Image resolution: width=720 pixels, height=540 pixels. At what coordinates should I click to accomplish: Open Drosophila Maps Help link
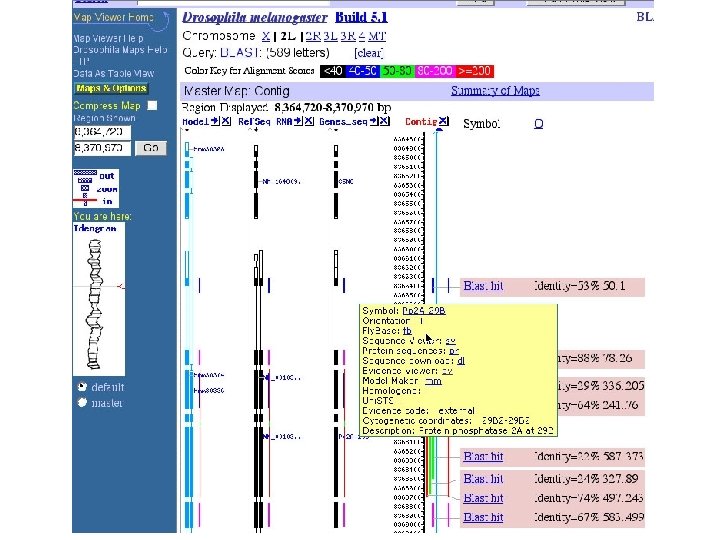[x=120, y=50]
